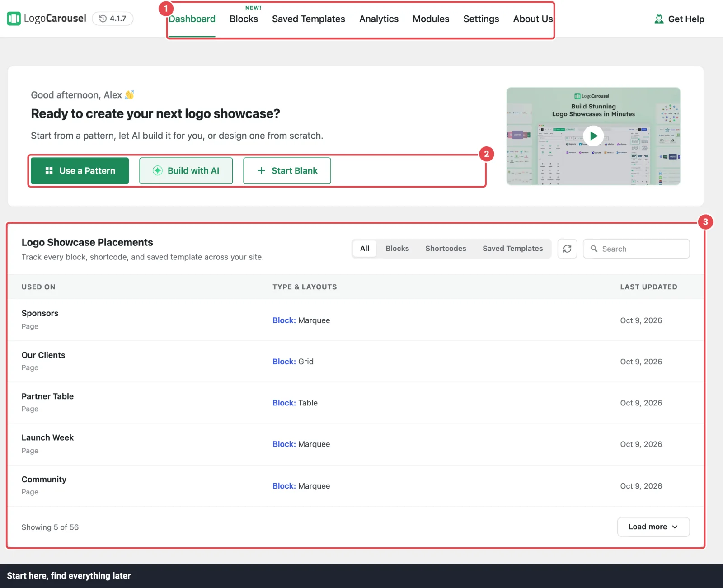Click the video thumbnail preview image
Screen dimensions: 723x588
coord(593,136)
